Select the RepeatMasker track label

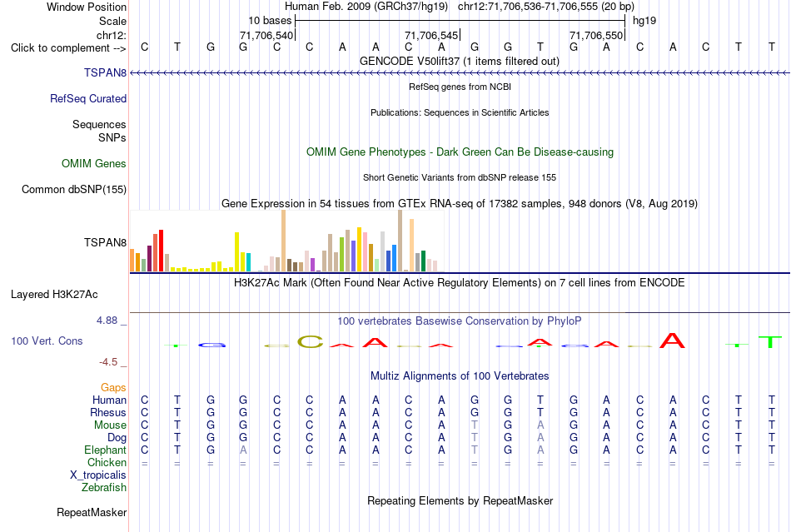point(92,512)
